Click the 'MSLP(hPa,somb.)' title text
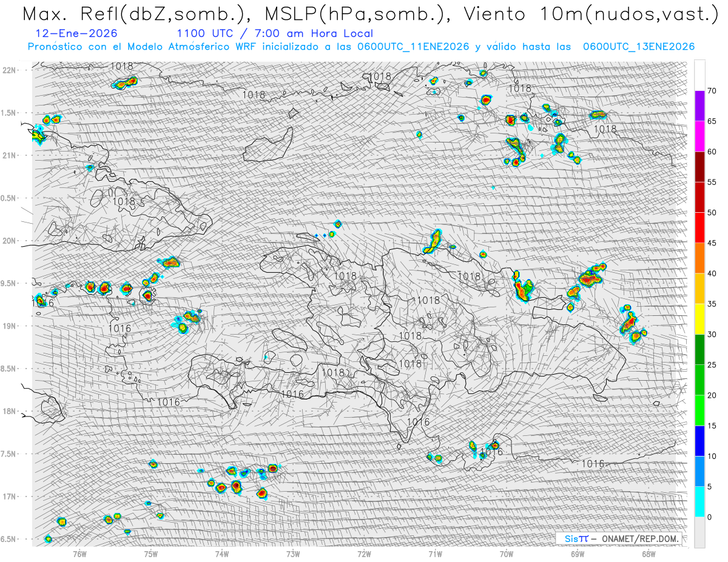 pyautogui.click(x=358, y=14)
